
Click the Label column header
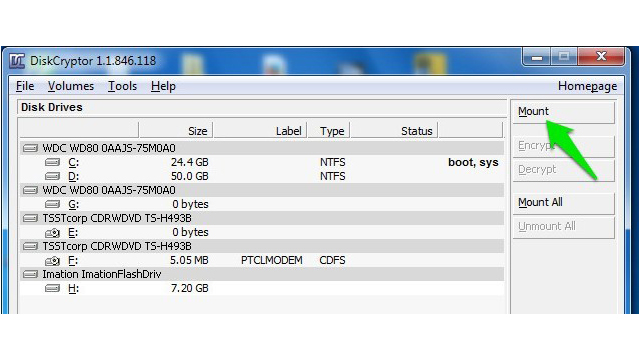[x=260, y=131]
